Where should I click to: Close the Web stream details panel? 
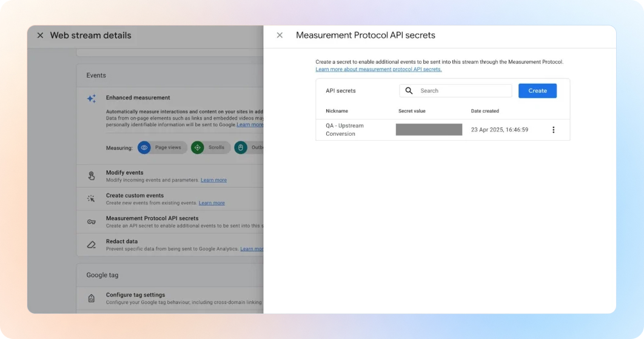[40, 35]
